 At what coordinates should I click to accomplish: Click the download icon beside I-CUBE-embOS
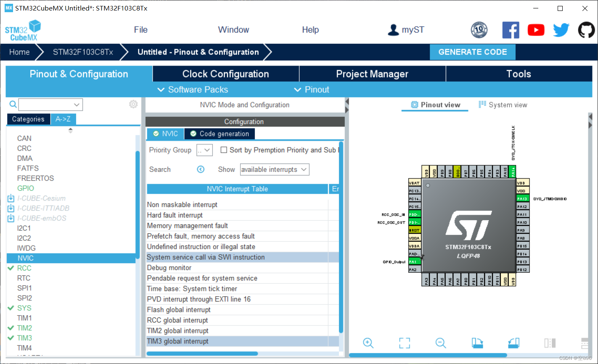pyautogui.click(x=11, y=218)
